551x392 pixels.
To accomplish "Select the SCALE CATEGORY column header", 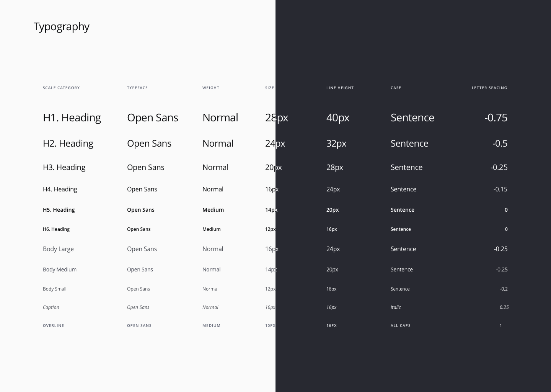I will [61, 88].
